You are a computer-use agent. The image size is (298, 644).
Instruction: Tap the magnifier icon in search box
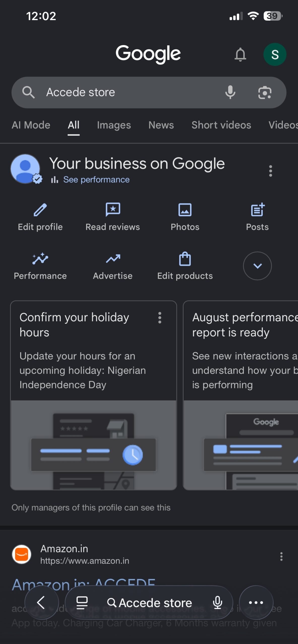28,92
